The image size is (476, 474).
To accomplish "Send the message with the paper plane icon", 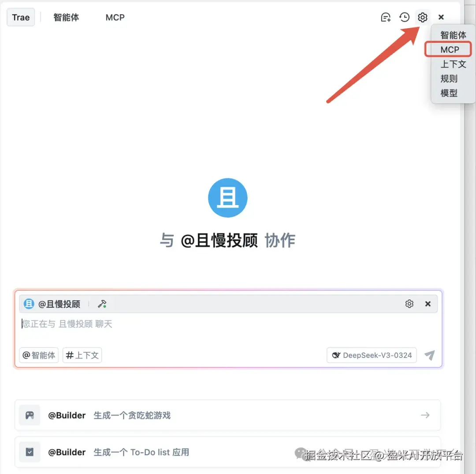I will [x=429, y=355].
